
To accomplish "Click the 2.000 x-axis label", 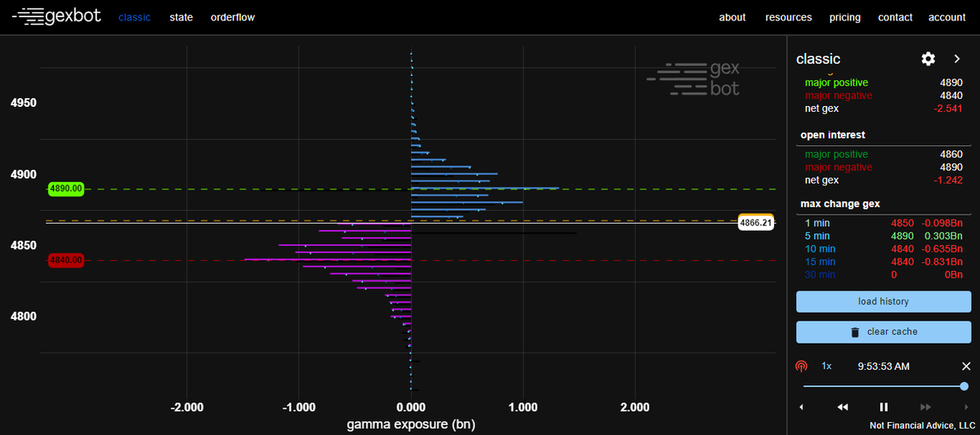I will point(635,407).
